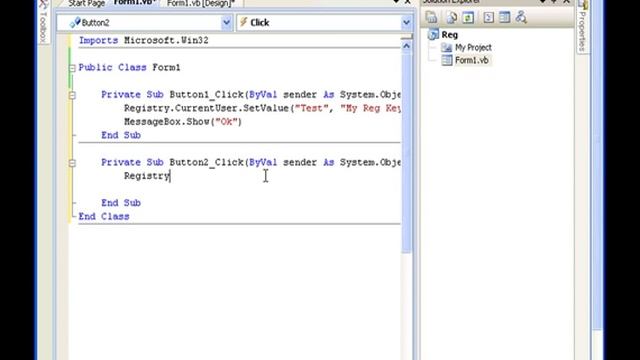Click Button1_Click procedure name in code
Viewport: 640px width, 360px height.
(207, 95)
